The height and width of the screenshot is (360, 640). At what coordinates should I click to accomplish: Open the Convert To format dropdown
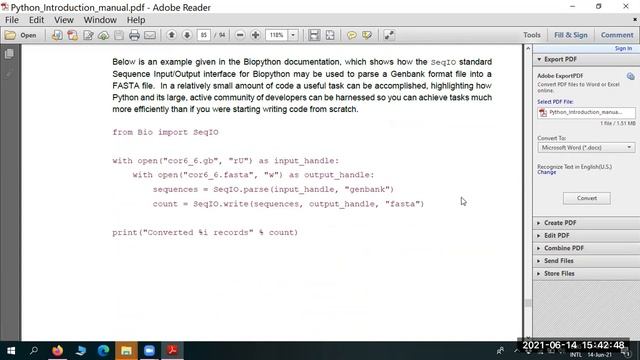[x=586, y=148]
